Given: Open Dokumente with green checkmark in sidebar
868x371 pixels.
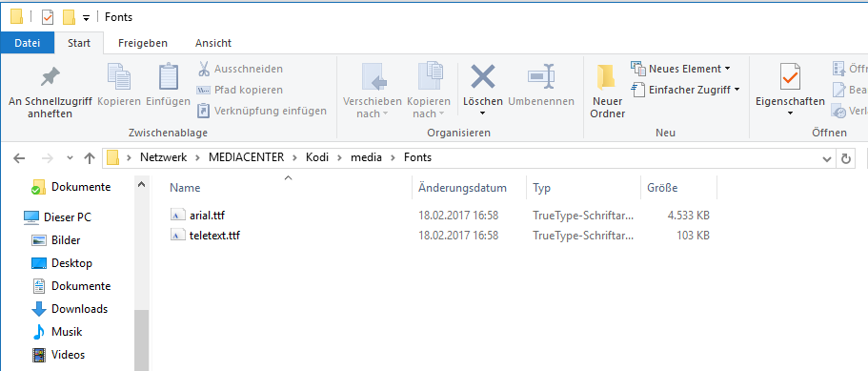Looking at the screenshot, I should coord(81,187).
